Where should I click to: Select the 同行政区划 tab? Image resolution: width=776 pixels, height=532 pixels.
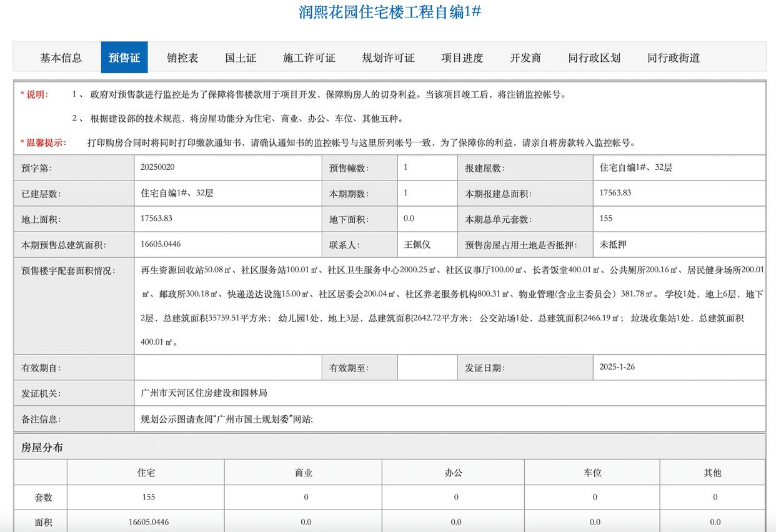click(x=594, y=58)
